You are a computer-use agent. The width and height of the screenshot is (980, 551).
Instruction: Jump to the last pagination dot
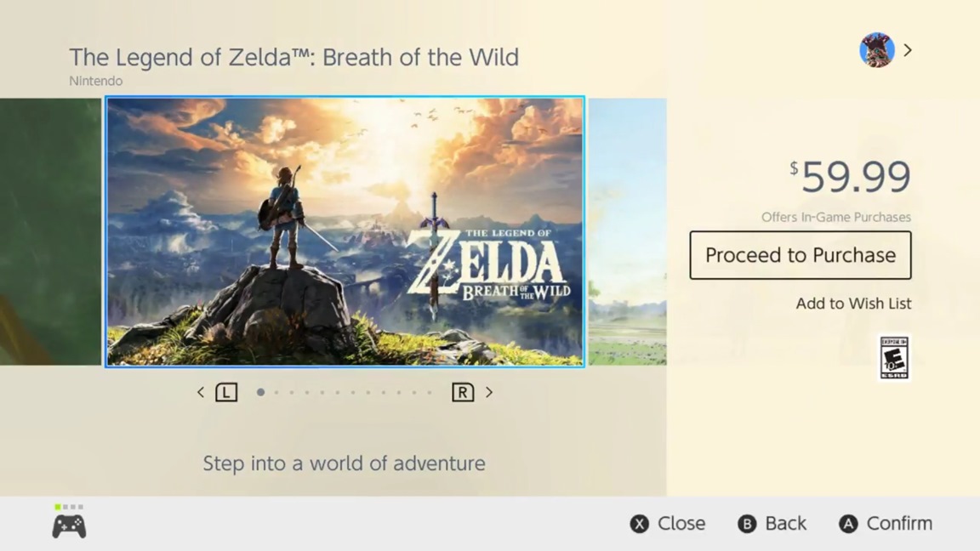[x=430, y=392]
